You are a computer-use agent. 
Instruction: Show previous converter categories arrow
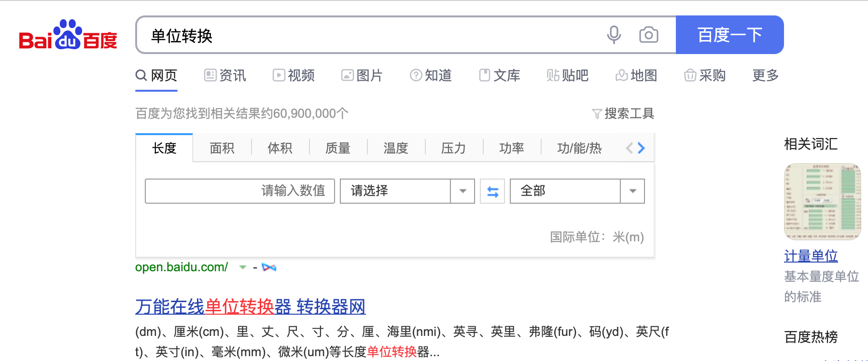pyautogui.click(x=629, y=148)
